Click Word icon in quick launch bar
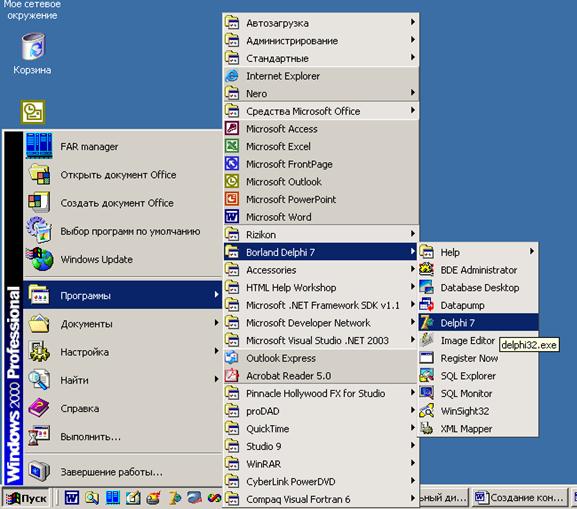The width and height of the screenshot is (577, 509). (x=72, y=498)
